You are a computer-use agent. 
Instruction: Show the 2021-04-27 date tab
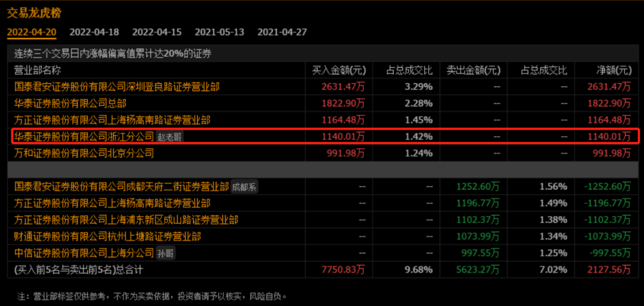coord(282,32)
